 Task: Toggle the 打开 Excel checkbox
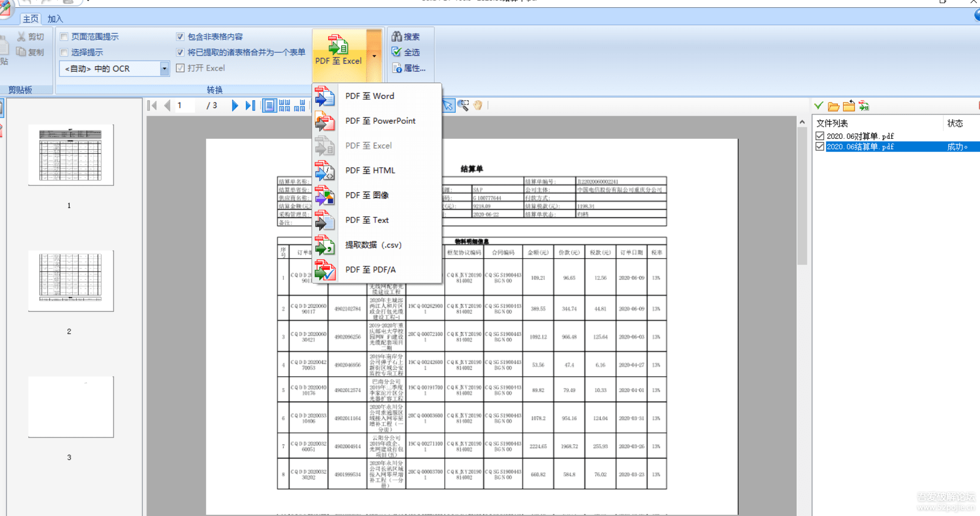pyautogui.click(x=180, y=68)
